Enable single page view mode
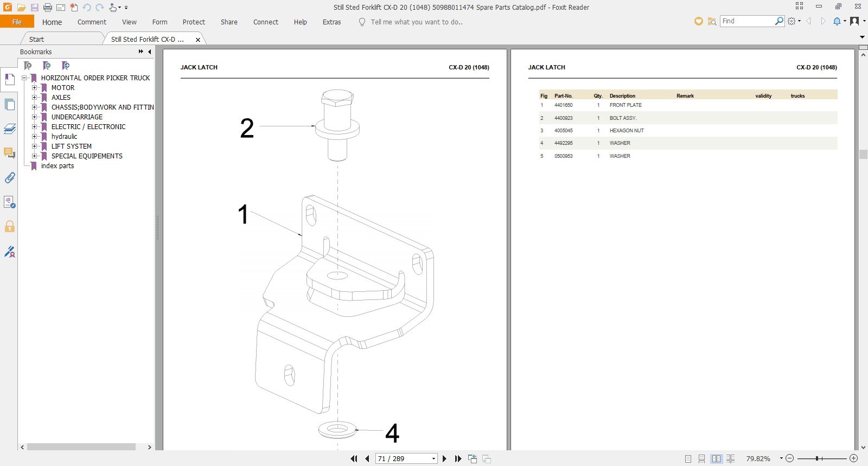The height and width of the screenshot is (466, 868). [x=688, y=458]
